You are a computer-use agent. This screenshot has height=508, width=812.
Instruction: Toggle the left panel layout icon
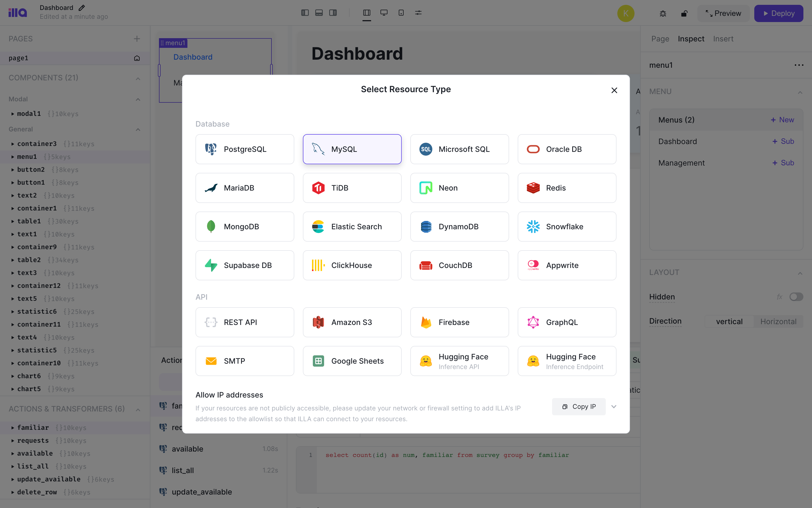coord(305,13)
